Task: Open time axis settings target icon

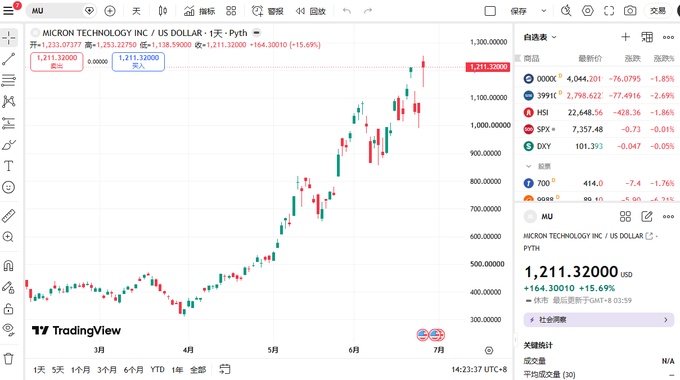Action: click(x=489, y=350)
